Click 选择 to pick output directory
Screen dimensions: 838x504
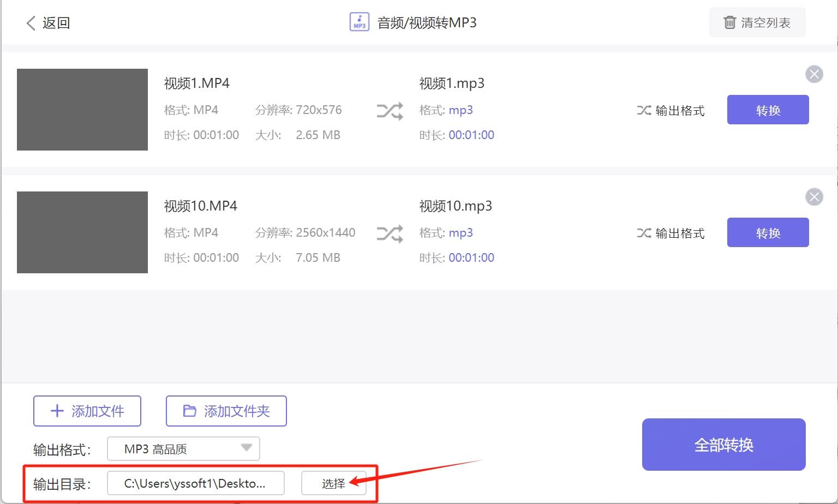click(333, 482)
